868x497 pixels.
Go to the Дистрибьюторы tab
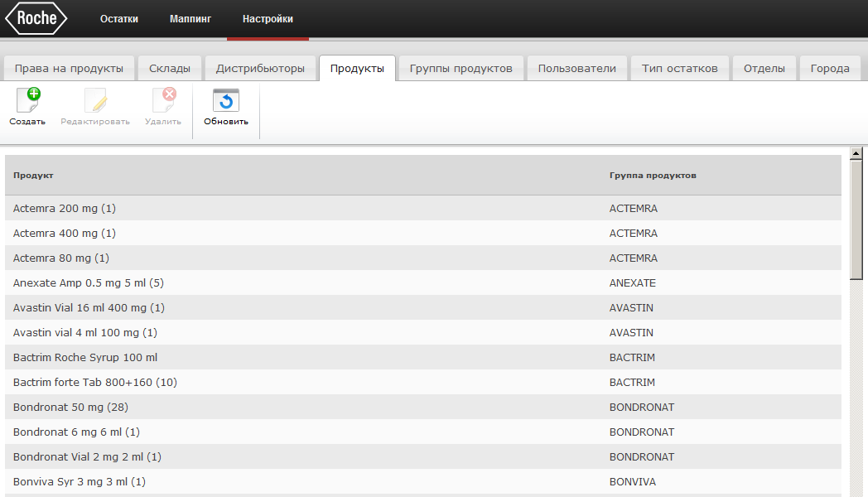pos(260,69)
